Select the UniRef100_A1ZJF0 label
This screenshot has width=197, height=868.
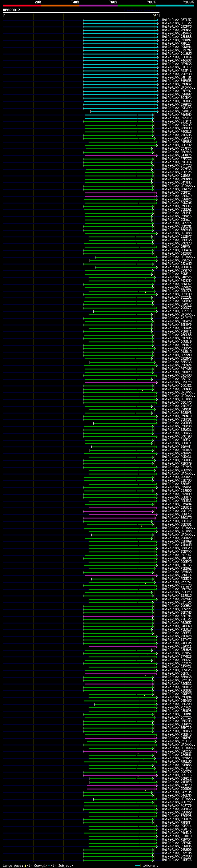pos(177,118)
